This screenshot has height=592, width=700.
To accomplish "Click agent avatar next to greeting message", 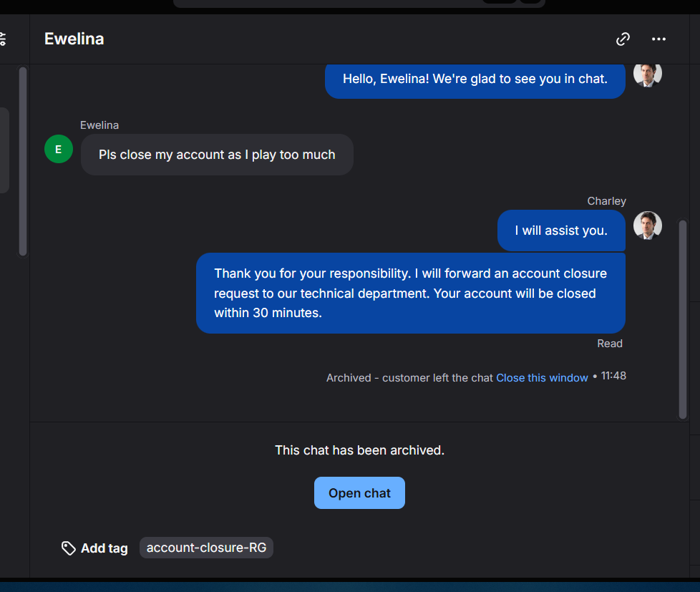I will click(x=647, y=74).
